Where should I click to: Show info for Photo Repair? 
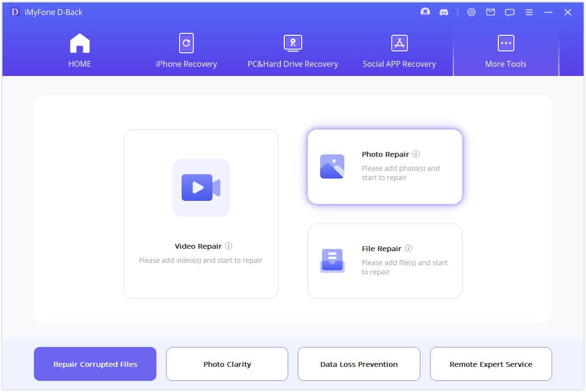416,154
